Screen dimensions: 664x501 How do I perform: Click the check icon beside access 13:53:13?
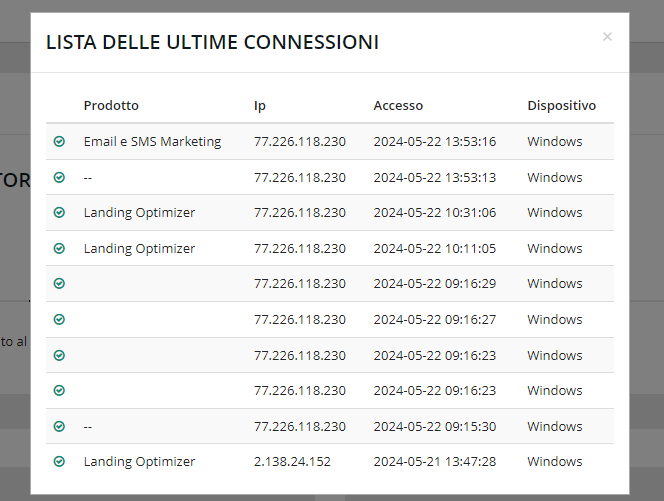pyautogui.click(x=59, y=177)
